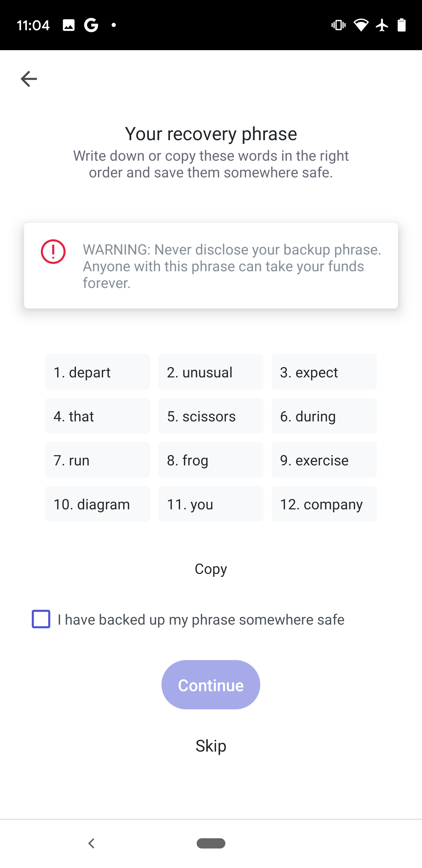Tap the Google app notification icon

coord(90,24)
